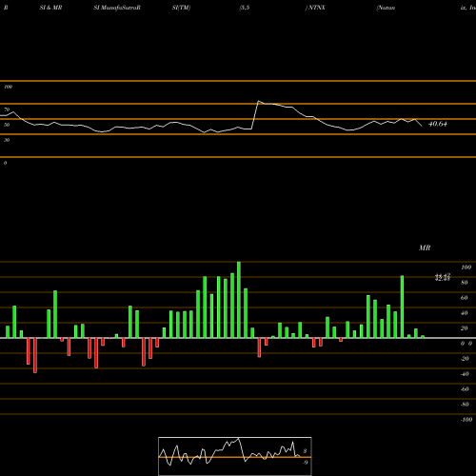Click the MR label above the histogram
The image size is (476, 476).
(x=425, y=248)
